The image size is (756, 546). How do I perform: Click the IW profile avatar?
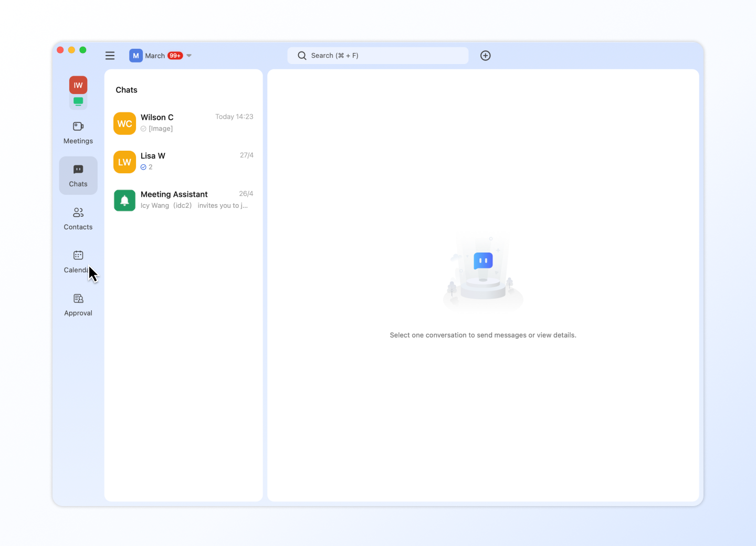(x=78, y=85)
